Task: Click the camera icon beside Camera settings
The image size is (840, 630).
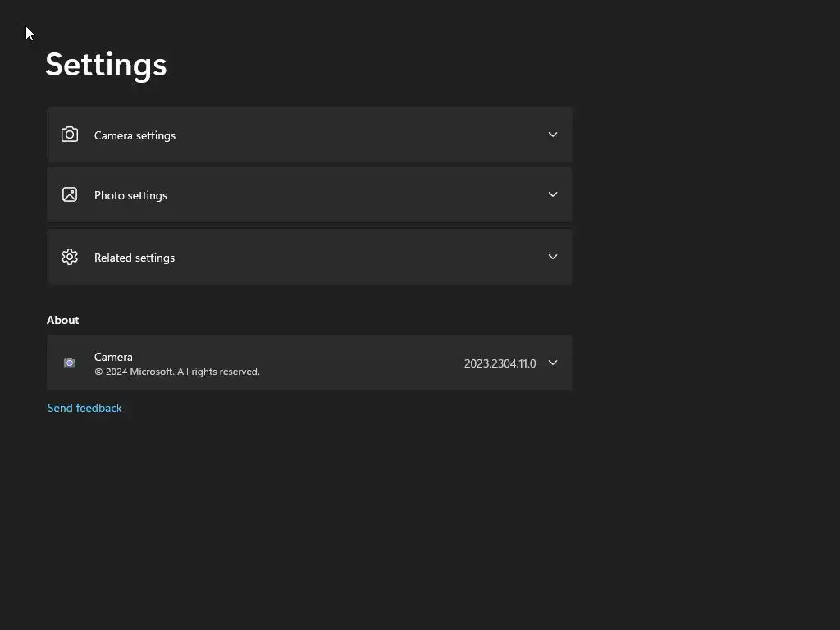Action: pyautogui.click(x=70, y=135)
